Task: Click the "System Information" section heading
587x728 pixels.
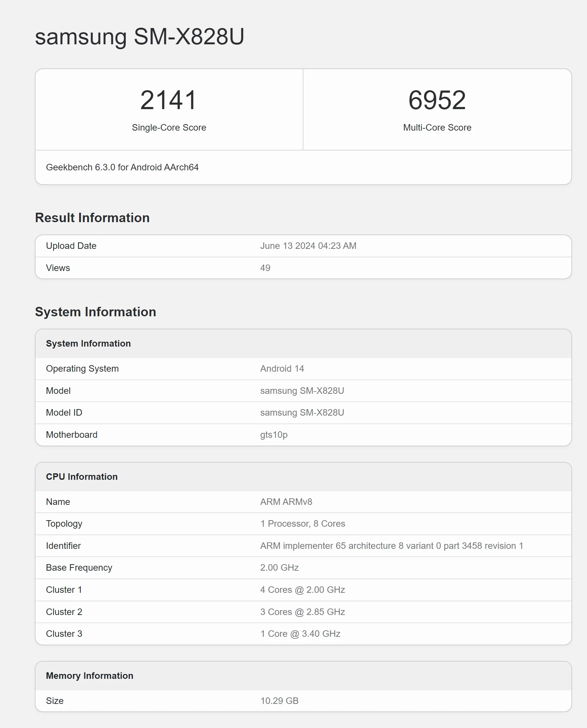Action: click(95, 312)
